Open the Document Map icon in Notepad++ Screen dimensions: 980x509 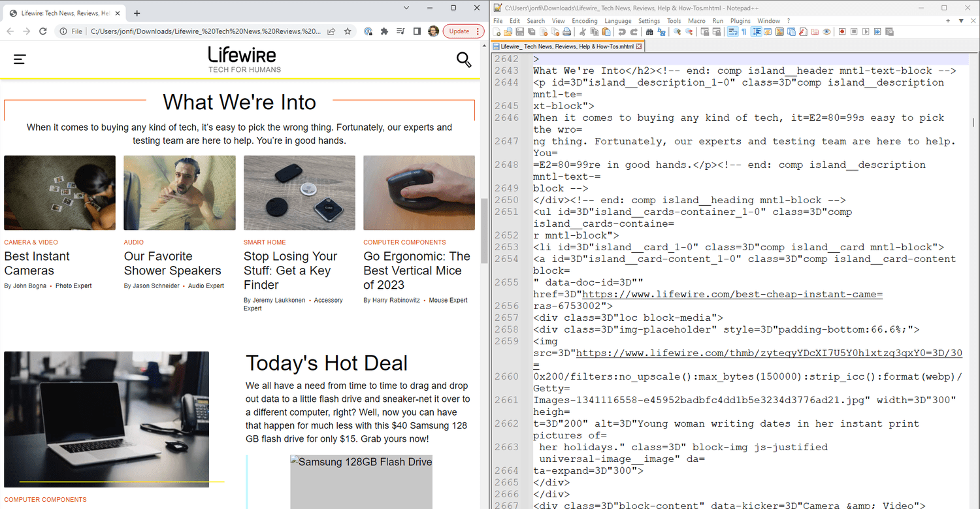tap(779, 31)
